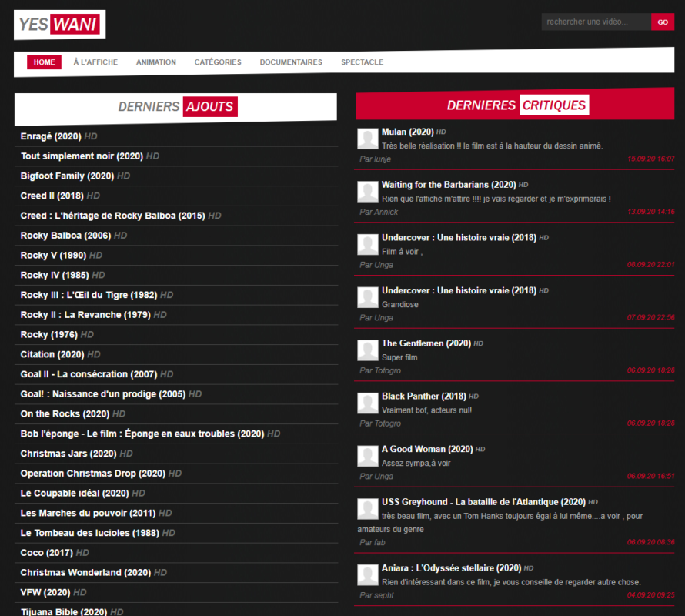Click the avatar beside USS Greyhound review
This screenshot has width=685, height=616.
pos(367,509)
